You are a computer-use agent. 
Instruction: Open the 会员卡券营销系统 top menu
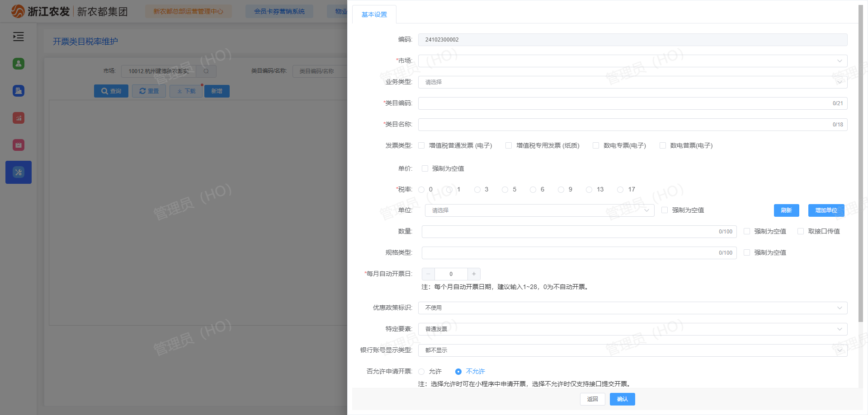coord(279,11)
